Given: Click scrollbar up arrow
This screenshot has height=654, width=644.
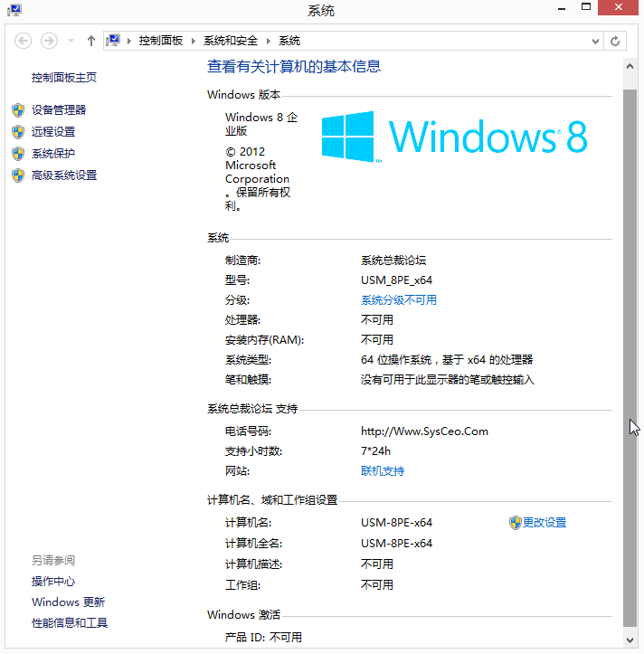Looking at the screenshot, I should [630, 66].
